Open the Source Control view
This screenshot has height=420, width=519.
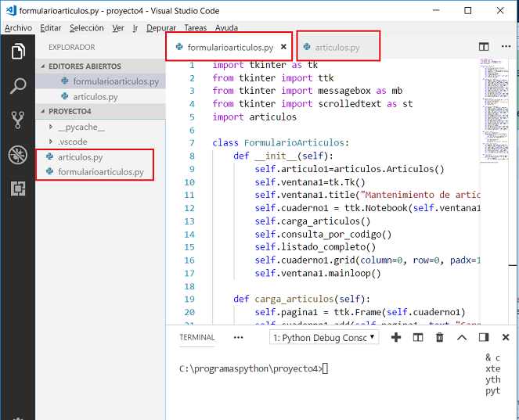(x=18, y=120)
